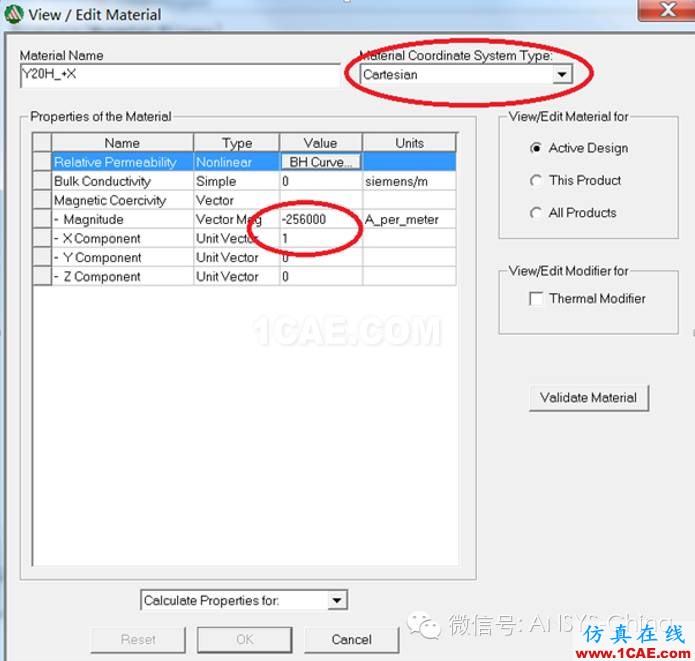Click the Name column header

click(122, 143)
